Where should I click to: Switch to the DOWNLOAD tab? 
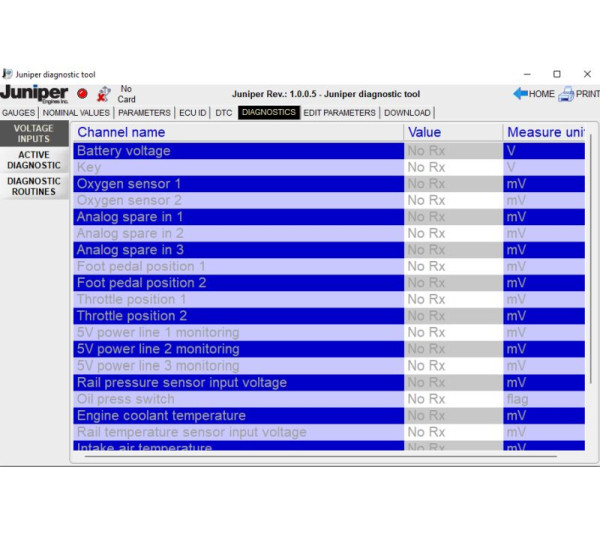(x=407, y=113)
